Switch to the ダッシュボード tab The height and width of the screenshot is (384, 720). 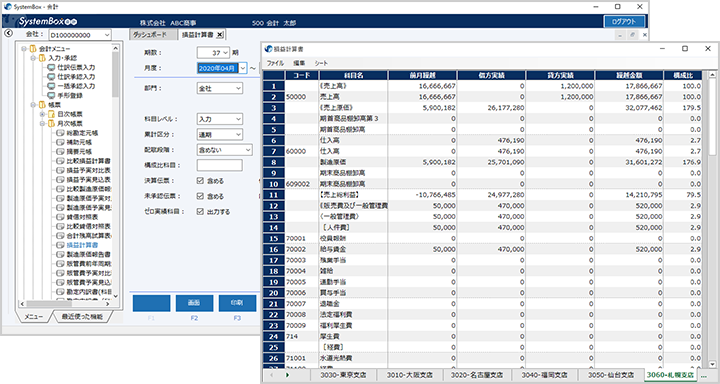150,34
